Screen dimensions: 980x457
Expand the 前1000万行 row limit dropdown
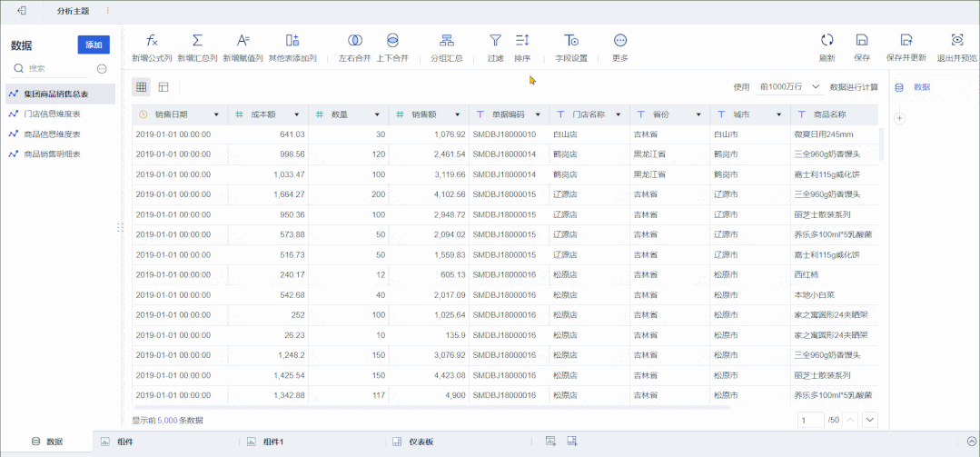click(789, 86)
